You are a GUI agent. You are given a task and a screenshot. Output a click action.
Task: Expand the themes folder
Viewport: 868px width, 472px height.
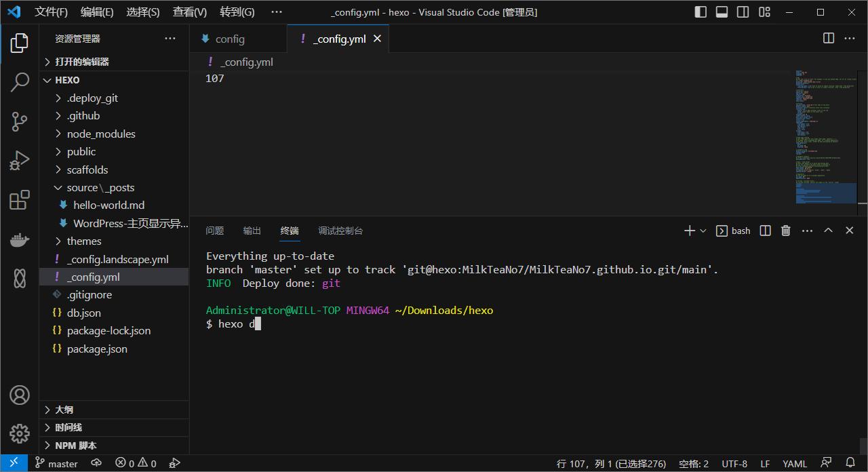[x=114, y=241]
